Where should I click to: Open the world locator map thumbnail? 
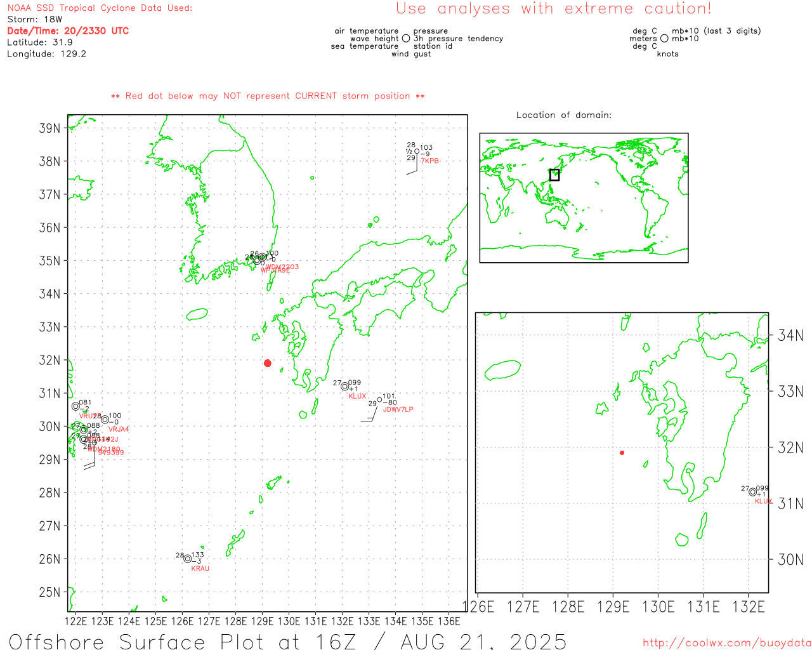(584, 198)
